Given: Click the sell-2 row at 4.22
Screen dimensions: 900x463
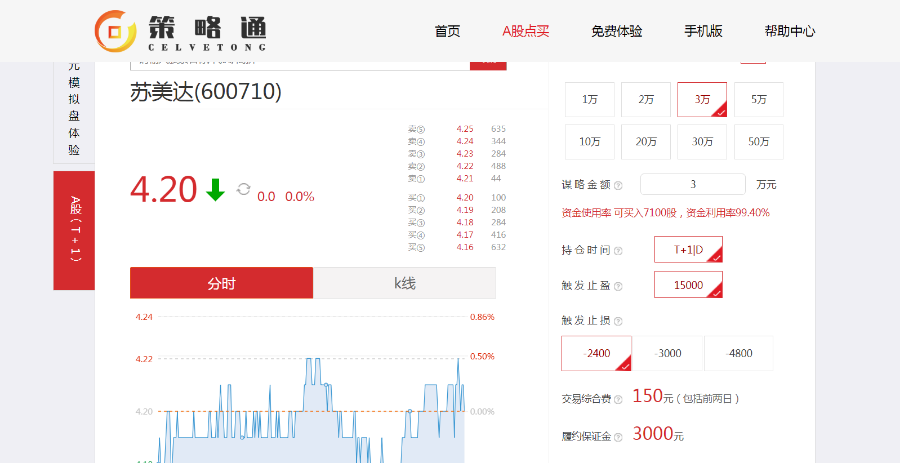Looking at the screenshot, I should pyautogui.click(x=456, y=166).
